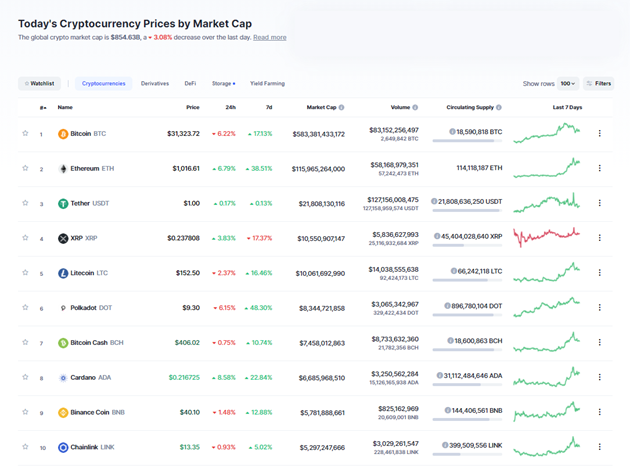Click the Litecoin logo icon
This screenshot has height=472, width=630.
point(63,274)
